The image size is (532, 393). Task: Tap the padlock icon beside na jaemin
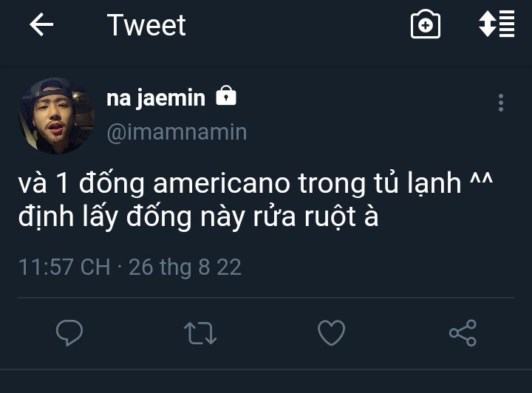[x=226, y=96]
